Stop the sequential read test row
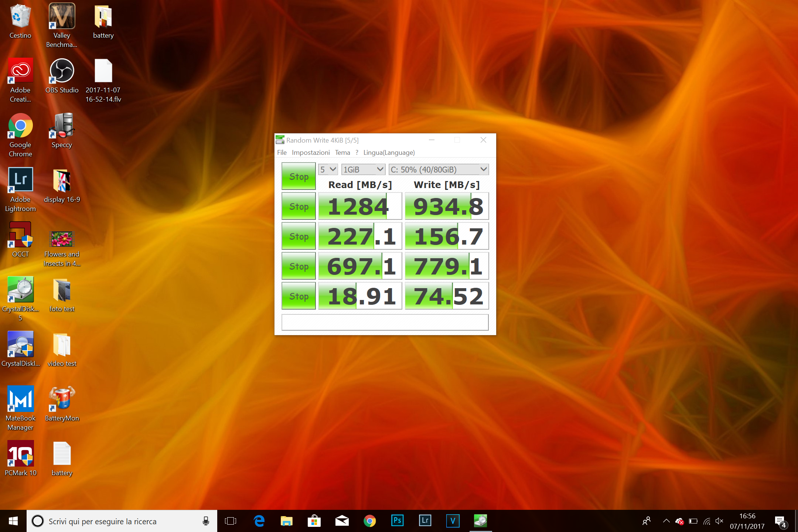The width and height of the screenshot is (798, 532). [x=298, y=206]
